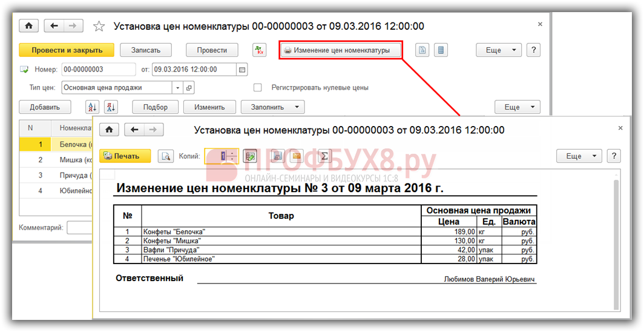Show Дт/Кт postings of the document
This screenshot has width=644, height=332.
tap(258, 50)
